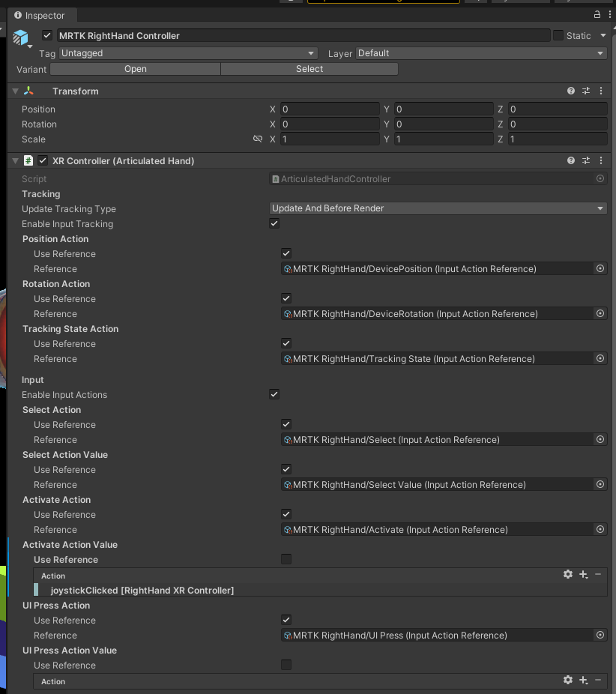The height and width of the screenshot is (694, 616).
Task: Open the Layer dropdown
Action: (481, 53)
